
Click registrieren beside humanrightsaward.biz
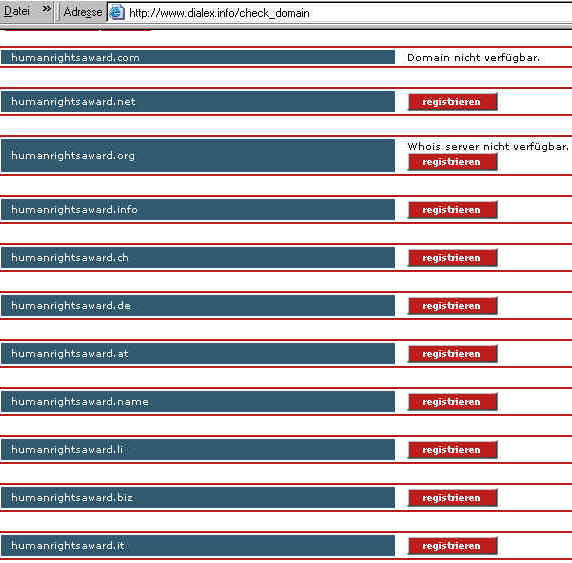[x=452, y=498]
